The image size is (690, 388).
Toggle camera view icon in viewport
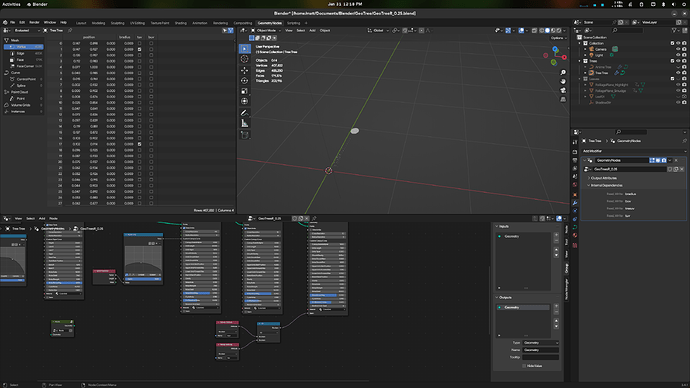(x=563, y=90)
